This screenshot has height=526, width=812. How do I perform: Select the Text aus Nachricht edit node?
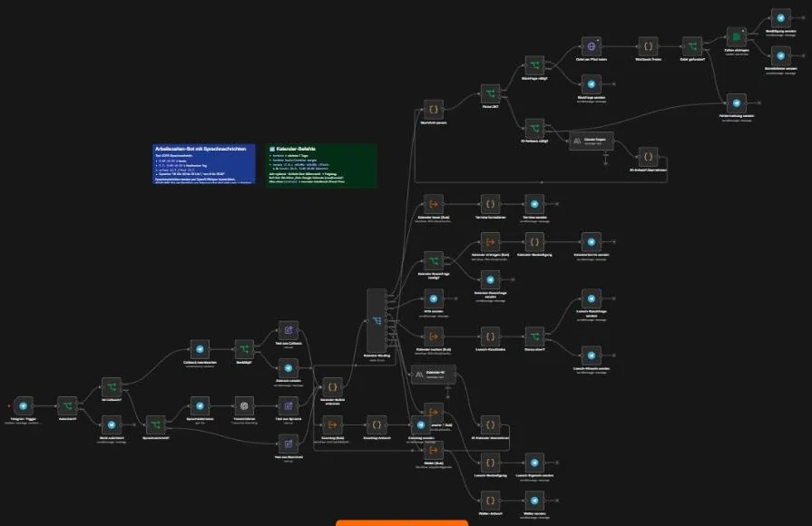point(289,443)
